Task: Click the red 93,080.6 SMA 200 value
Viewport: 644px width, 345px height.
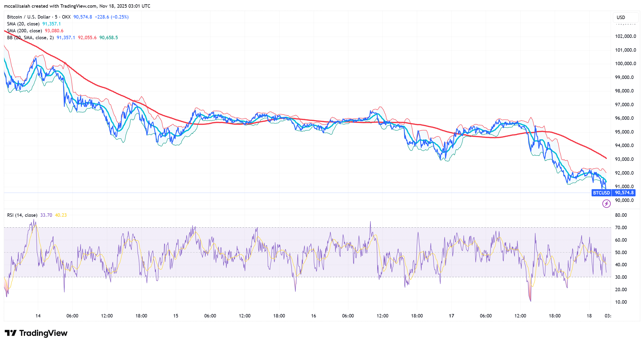Action: (x=54, y=31)
